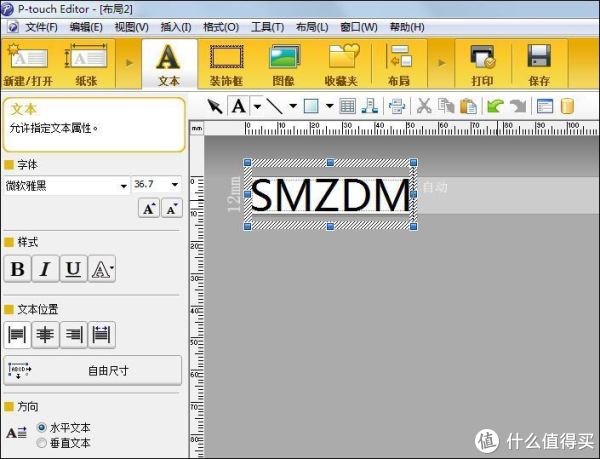Insert a table with the table tool
Viewport: 600px width, 459px height.
(347, 106)
